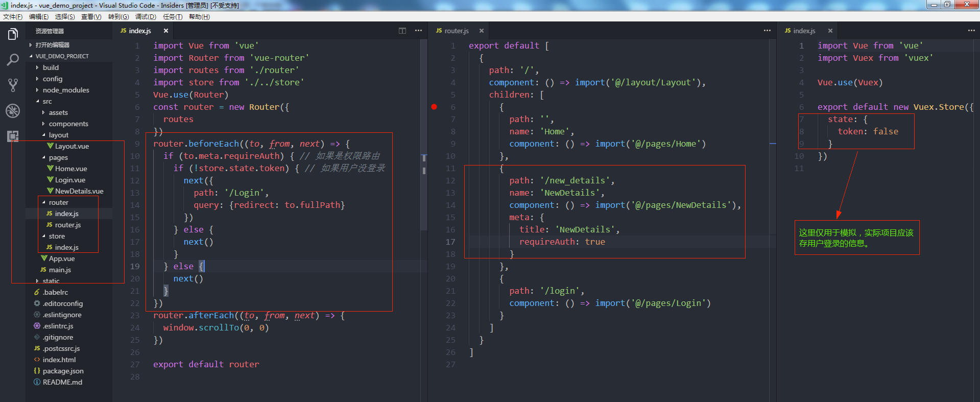Open more actions for the router.js editor group
This screenshot has height=402, width=980.
tap(767, 31)
